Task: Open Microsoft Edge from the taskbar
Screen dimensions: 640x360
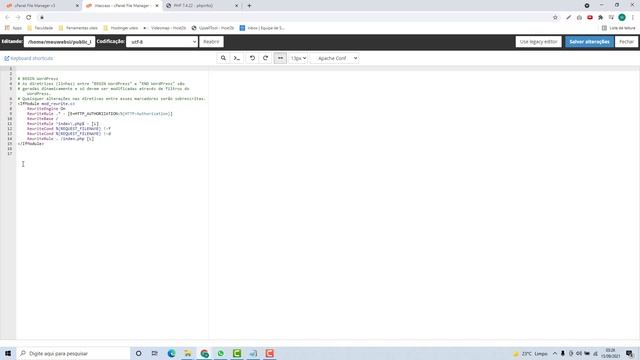Action: [171, 353]
